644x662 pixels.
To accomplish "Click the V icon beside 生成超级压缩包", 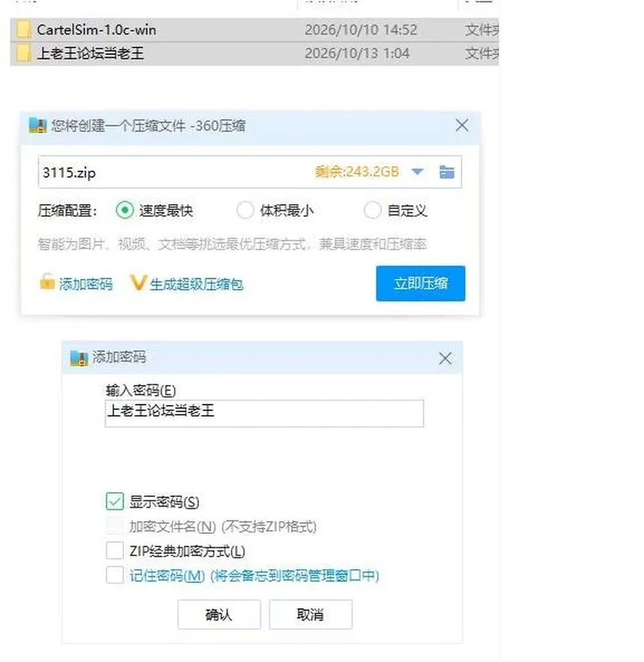I will (x=138, y=283).
